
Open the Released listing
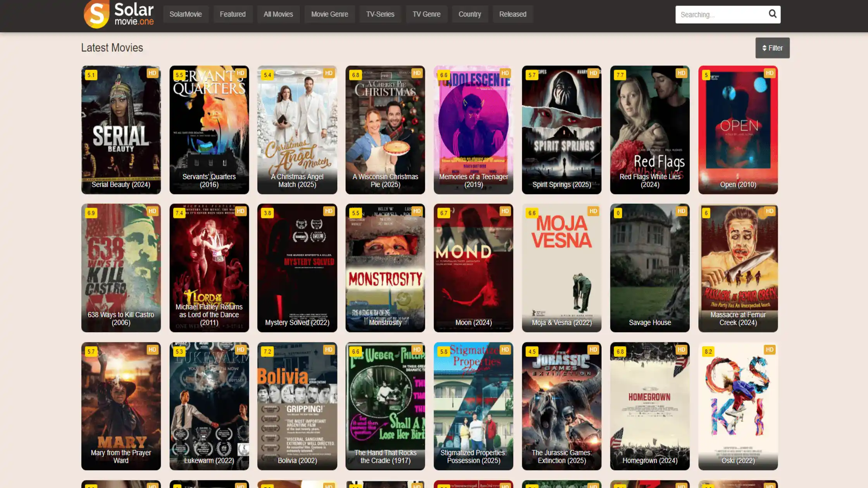tap(513, 14)
